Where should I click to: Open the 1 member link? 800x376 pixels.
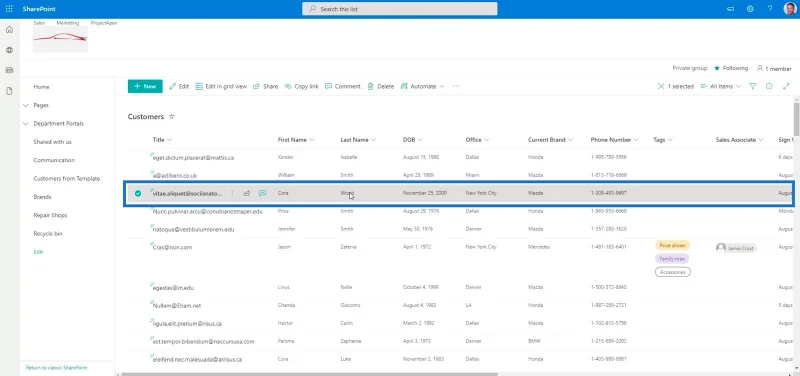coord(774,68)
